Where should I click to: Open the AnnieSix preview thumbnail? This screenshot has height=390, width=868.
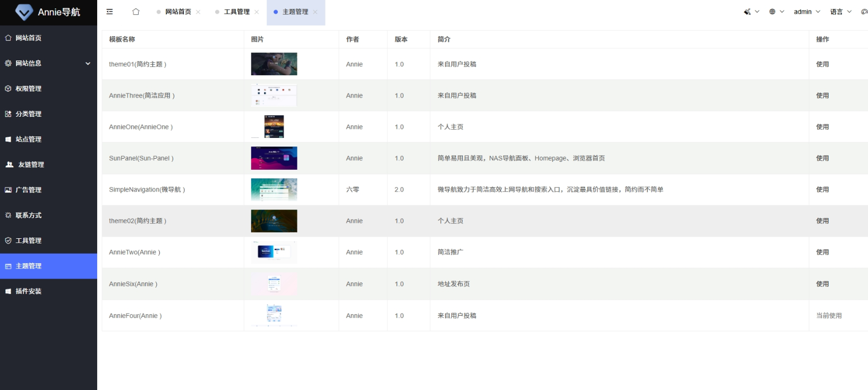pos(274,284)
